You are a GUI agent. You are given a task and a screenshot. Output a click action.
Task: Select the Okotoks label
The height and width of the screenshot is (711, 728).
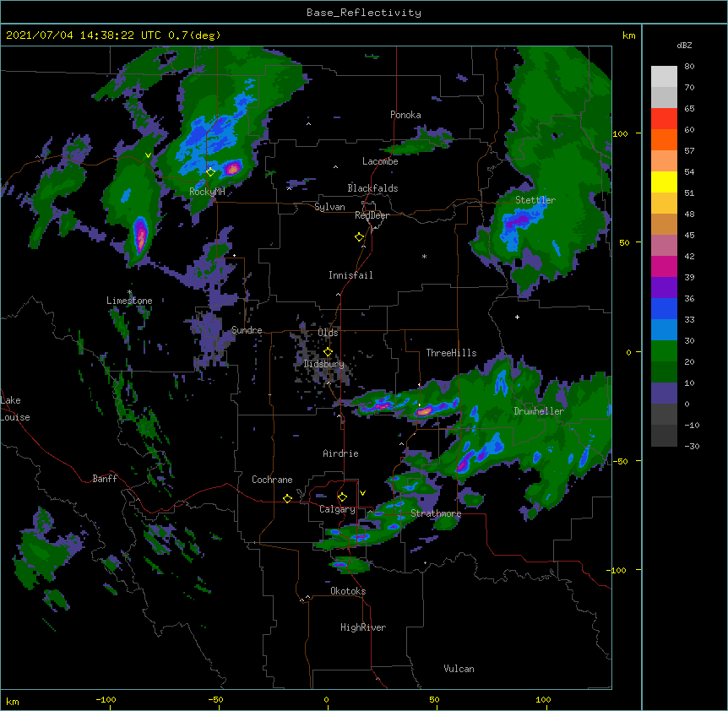pyautogui.click(x=348, y=591)
